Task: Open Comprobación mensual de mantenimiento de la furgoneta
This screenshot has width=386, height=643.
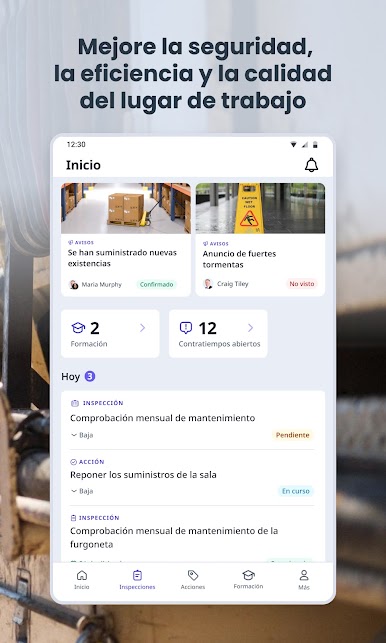Action: point(174,538)
